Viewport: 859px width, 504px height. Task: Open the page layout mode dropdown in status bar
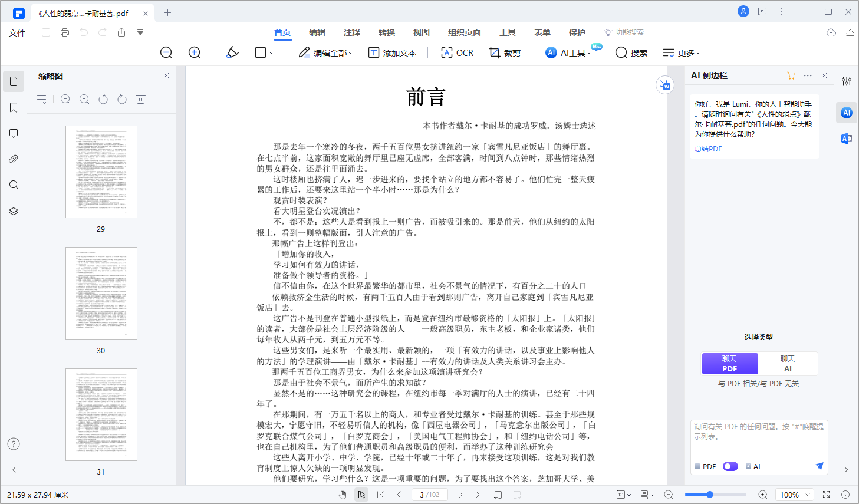click(x=647, y=495)
